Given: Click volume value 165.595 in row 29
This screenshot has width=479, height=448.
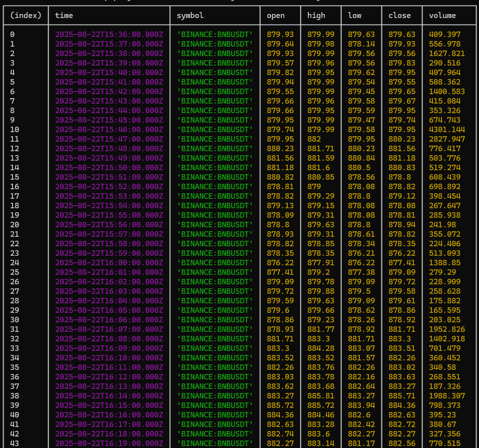Looking at the screenshot, I should point(444,310).
